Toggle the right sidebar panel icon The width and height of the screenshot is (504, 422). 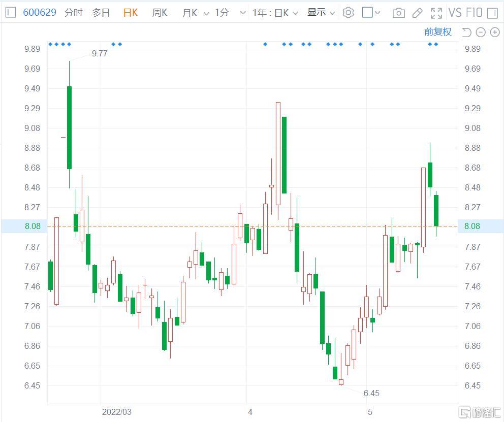492,13
